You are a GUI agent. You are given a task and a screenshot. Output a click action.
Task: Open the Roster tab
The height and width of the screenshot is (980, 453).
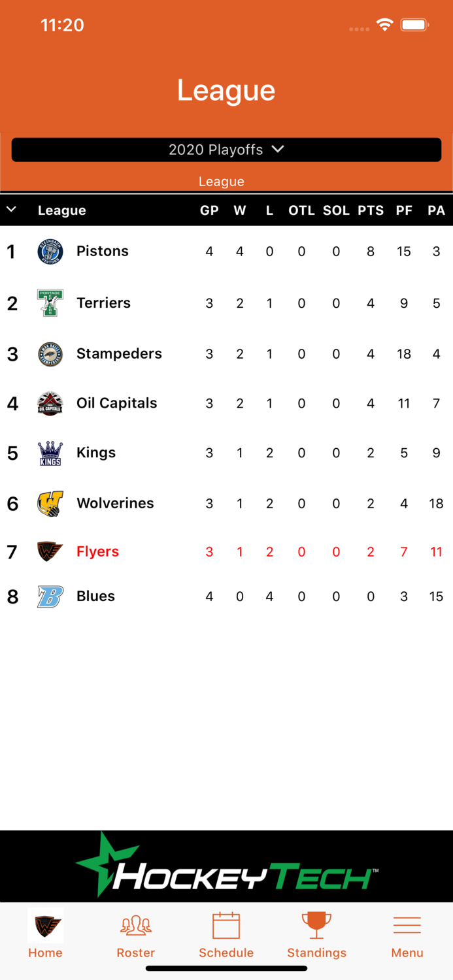pos(136,935)
